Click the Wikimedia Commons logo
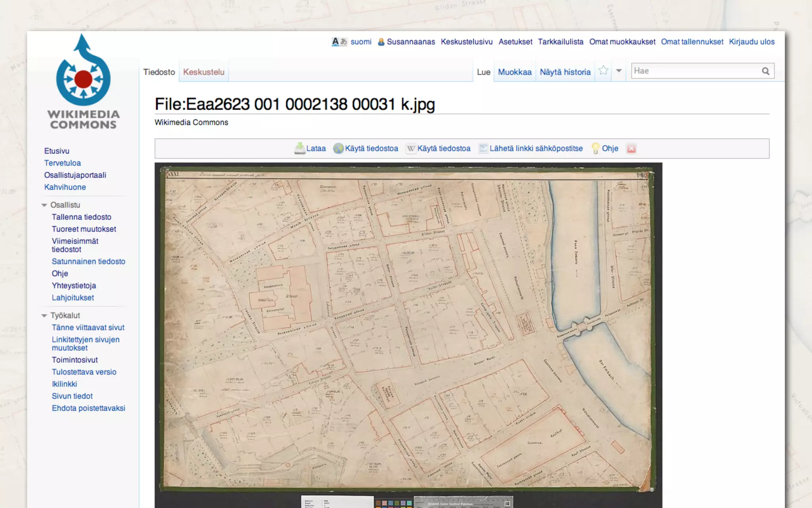The image size is (812, 508). 83,82
